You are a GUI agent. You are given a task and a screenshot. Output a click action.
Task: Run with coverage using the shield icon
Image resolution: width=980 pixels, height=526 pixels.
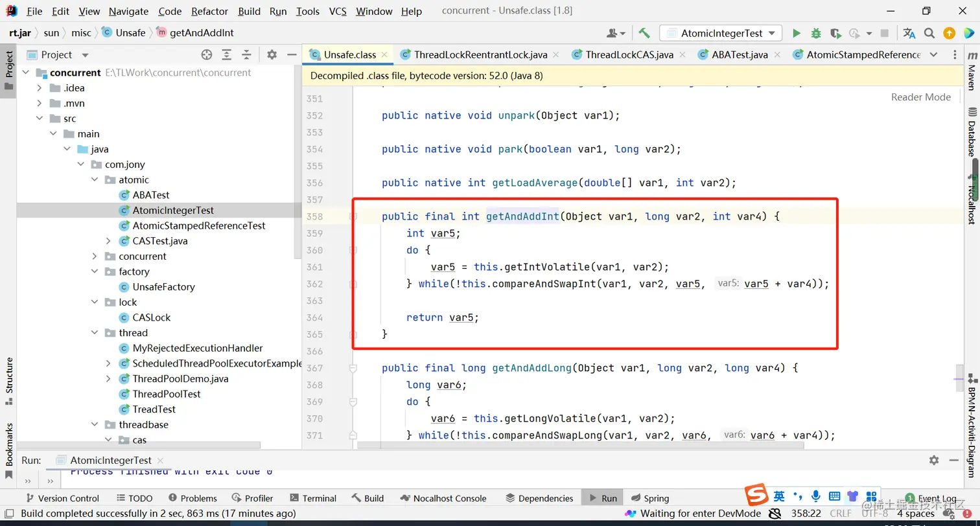point(835,33)
